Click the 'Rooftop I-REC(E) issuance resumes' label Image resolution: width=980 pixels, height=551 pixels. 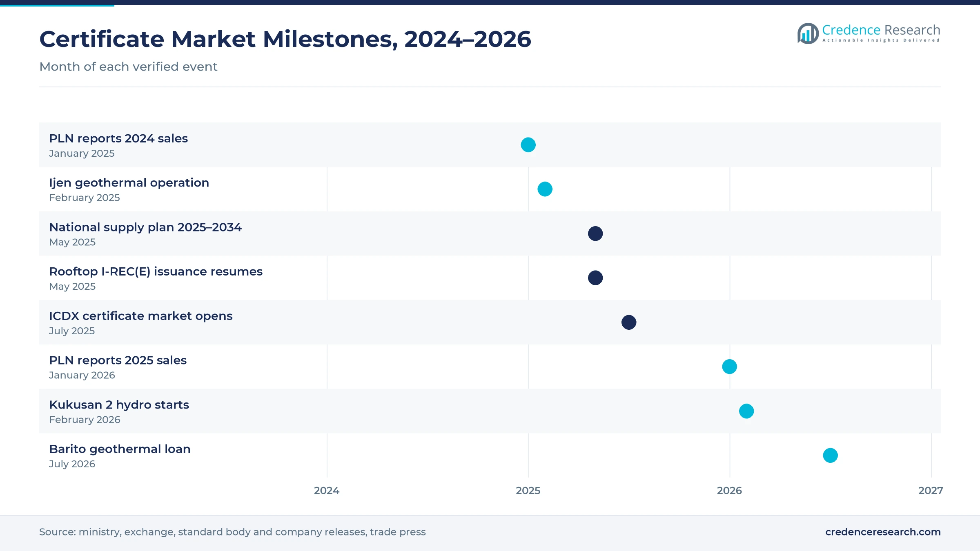pyautogui.click(x=156, y=271)
